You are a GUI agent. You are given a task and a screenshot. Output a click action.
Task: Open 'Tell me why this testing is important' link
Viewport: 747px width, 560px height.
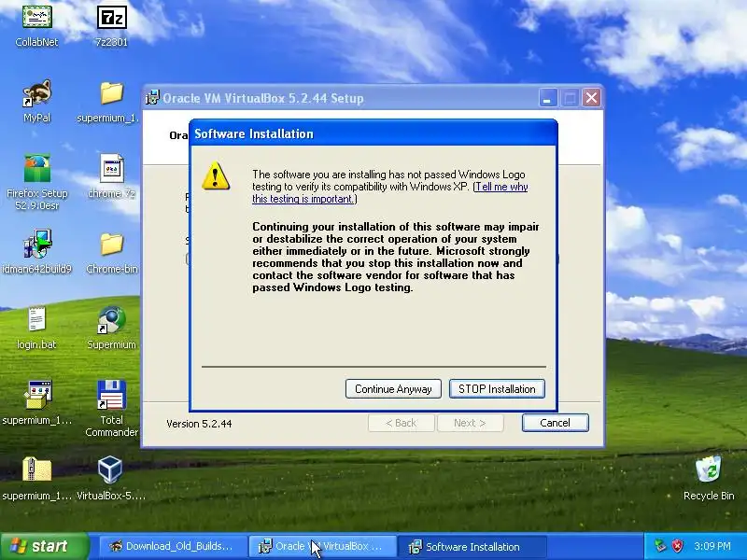[x=389, y=193]
